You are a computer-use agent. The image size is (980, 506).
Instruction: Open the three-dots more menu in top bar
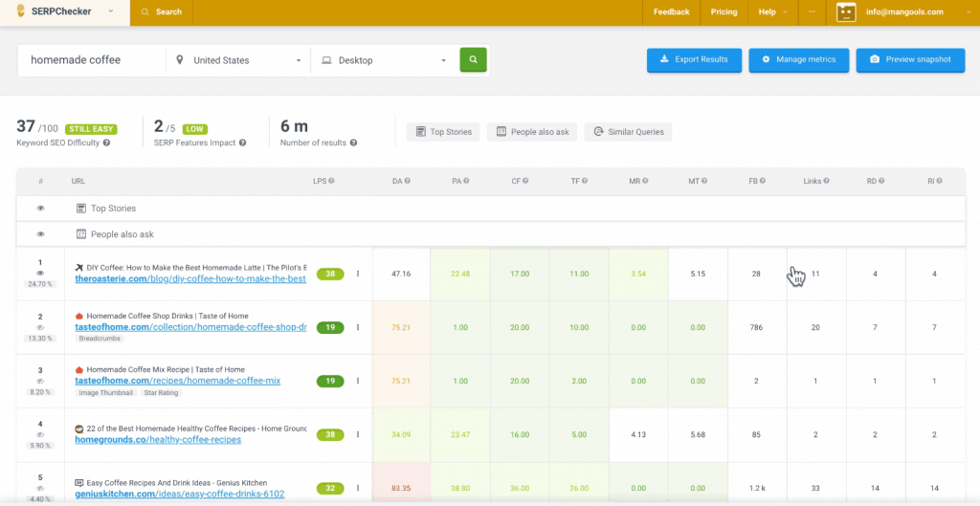pos(812,11)
